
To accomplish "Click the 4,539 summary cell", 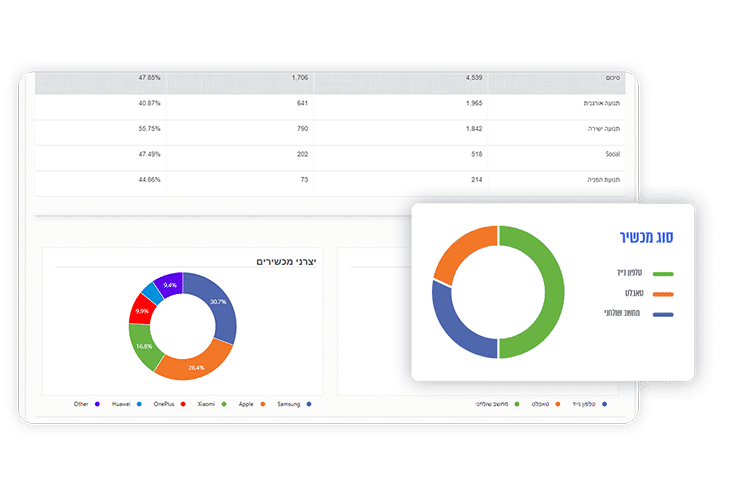I will (474, 78).
